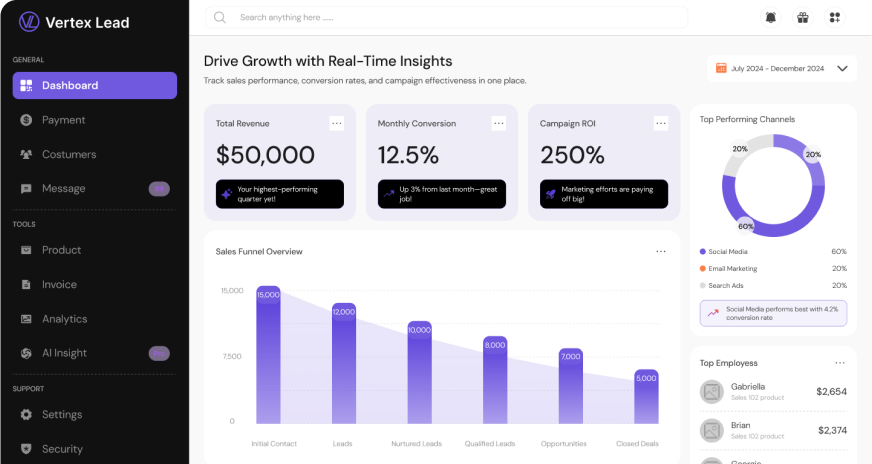Open the apps grid icon
Image resolution: width=872 pixels, height=464 pixels.
click(x=834, y=17)
